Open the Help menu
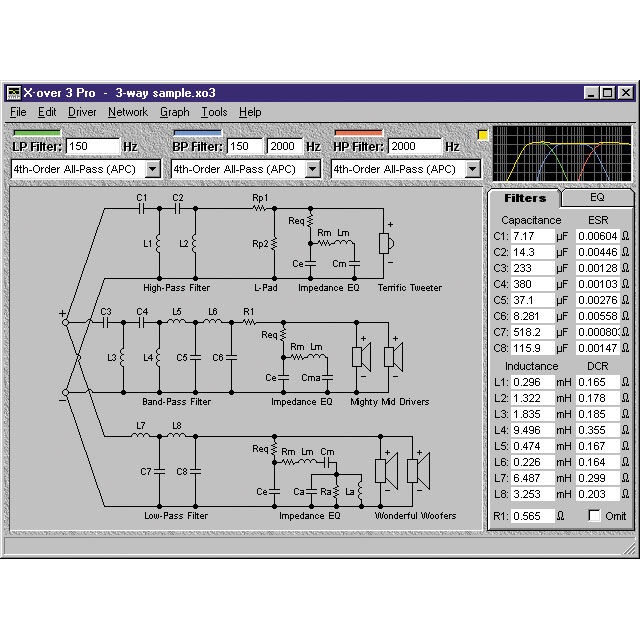Screen dimensions: 641x641 250,112
